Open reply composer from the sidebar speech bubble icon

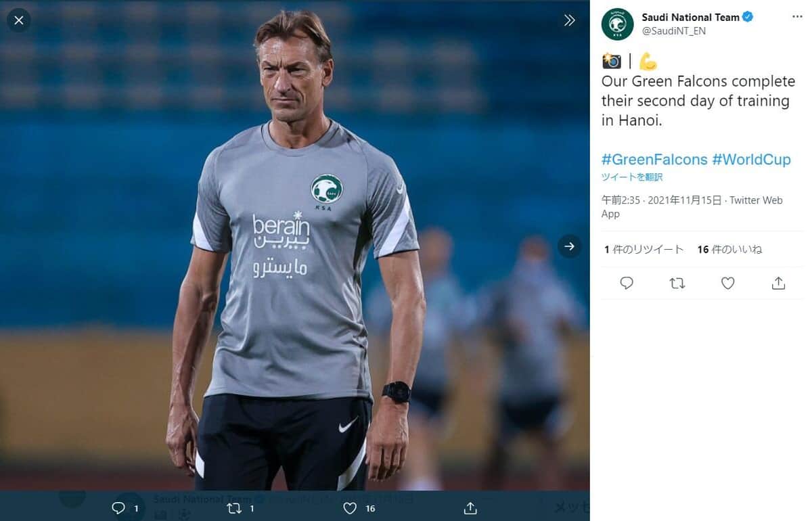tap(626, 284)
